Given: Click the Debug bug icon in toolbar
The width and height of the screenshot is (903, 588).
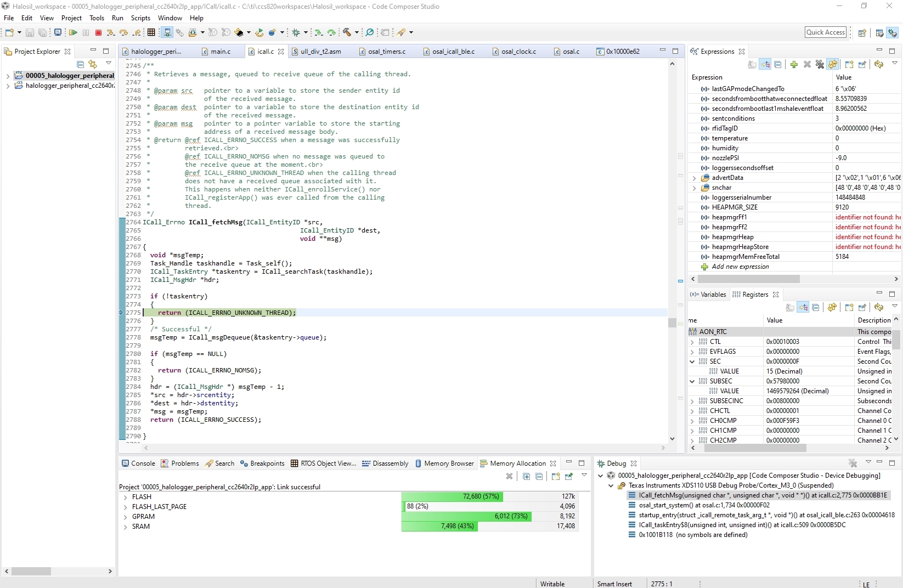Looking at the screenshot, I should (x=296, y=33).
